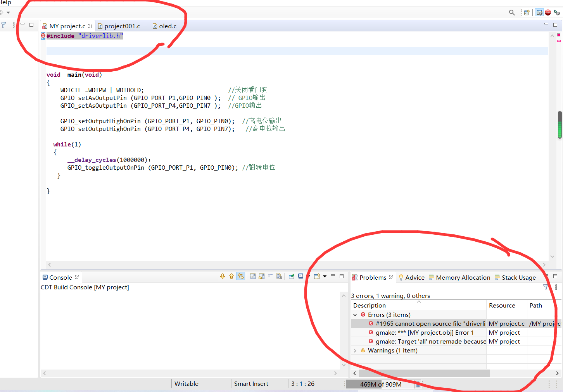Toggle Show Error Context in Console toolbar
The height and width of the screenshot is (392, 563).
[240, 276]
